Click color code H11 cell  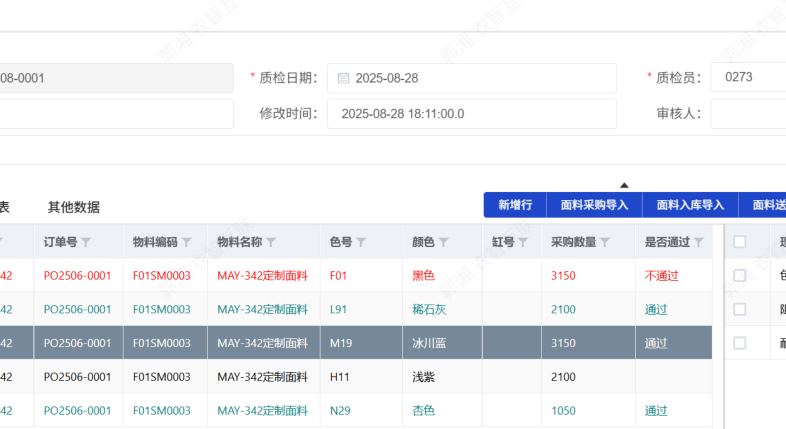coord(361,377)
